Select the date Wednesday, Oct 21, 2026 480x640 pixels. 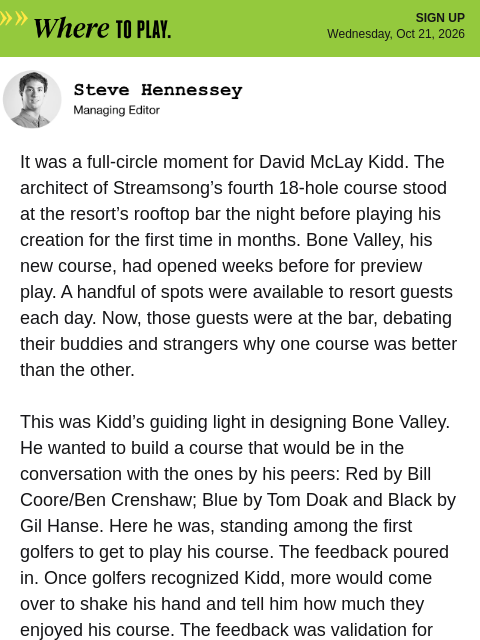(396, 33)
